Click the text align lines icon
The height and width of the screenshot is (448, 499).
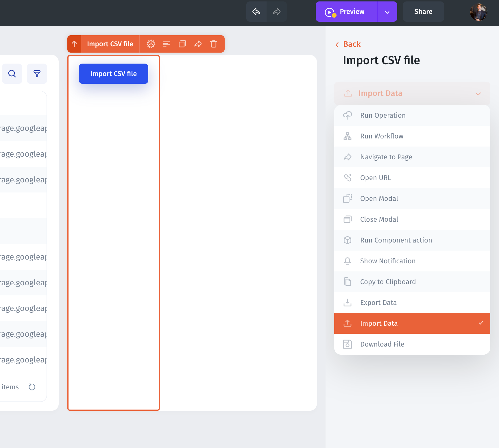[x=167, y=44]
